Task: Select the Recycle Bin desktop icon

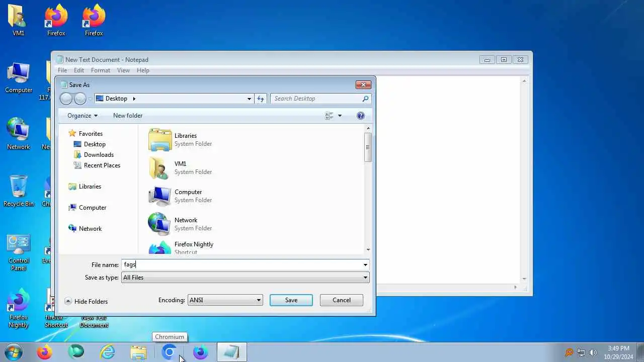Action: tap(19, 191)
